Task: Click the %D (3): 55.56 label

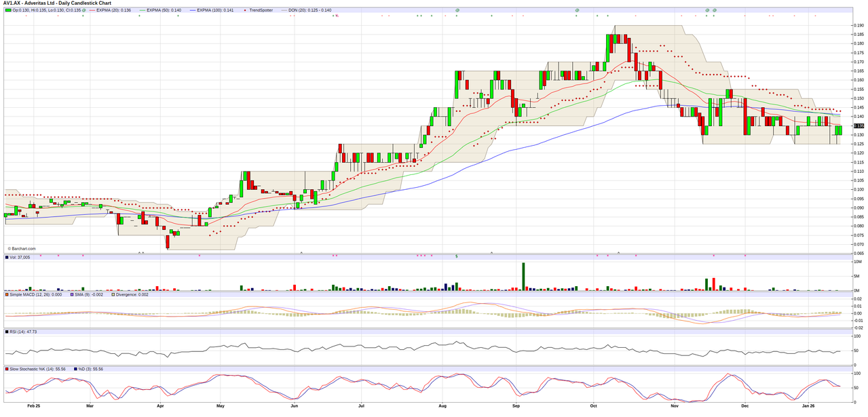Action: [92, 369]
